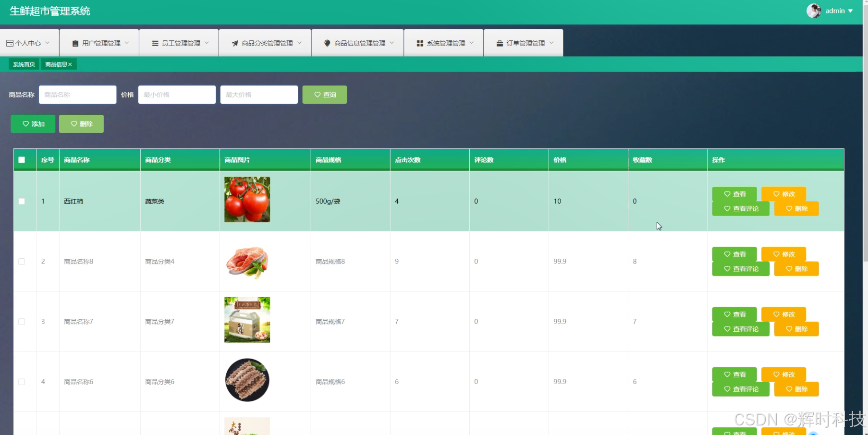Check the 商品名称6 row checkbox

tap(22, 382)
